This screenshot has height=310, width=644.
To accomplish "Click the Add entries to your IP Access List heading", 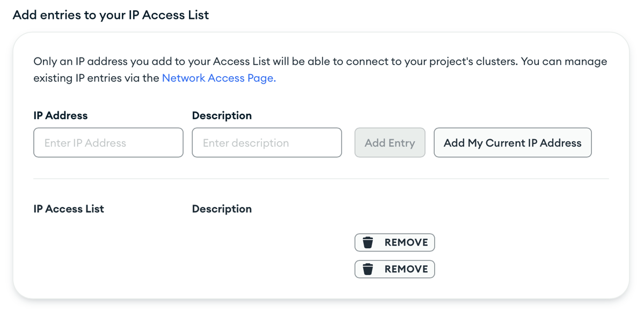I will (x=111, y=14).
